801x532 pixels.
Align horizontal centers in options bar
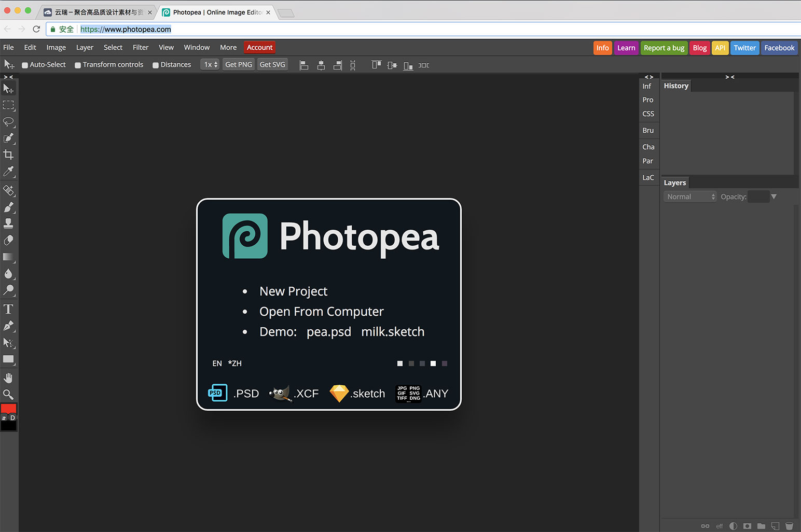pos(321,65)
